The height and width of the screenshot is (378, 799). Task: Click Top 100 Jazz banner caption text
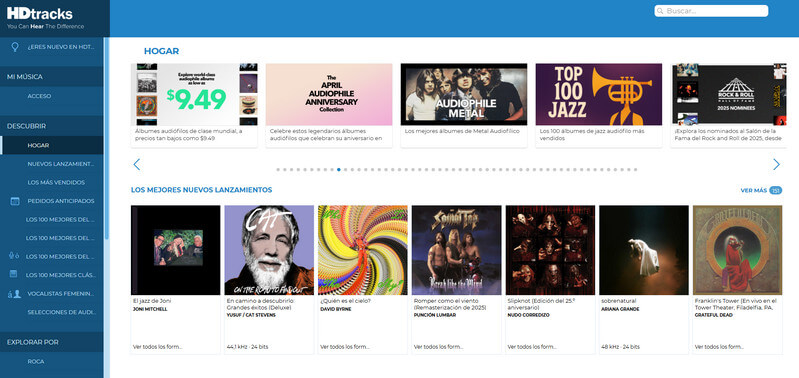point(592,134)
